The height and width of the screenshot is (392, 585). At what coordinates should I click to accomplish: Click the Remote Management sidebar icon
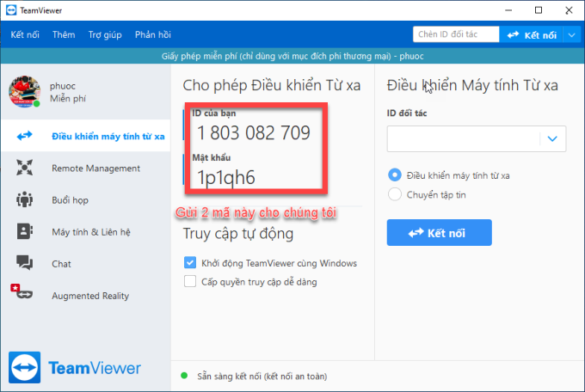pyautogui.click(x=24, y=168)
